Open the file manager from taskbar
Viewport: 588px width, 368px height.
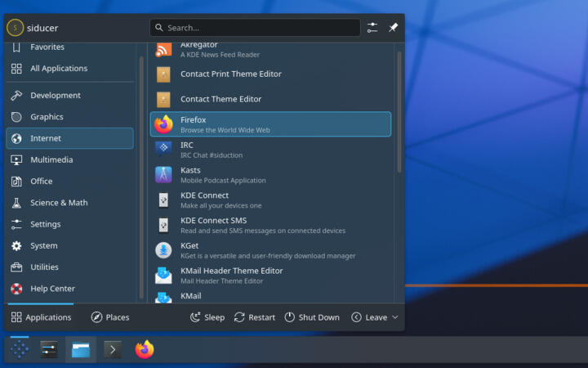81,350
